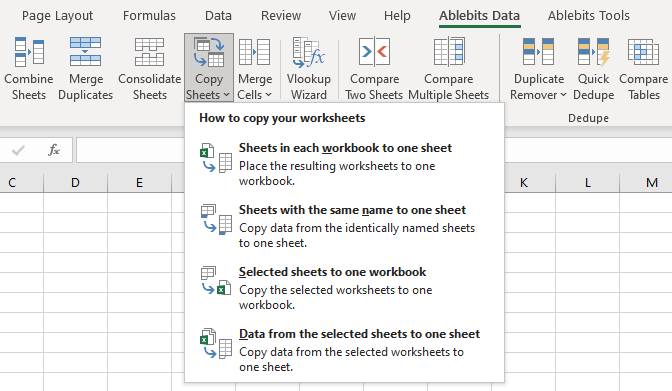Screen dimensions: 672x391
Task: Click the Merge Cells icon
Action: (254, 52)
